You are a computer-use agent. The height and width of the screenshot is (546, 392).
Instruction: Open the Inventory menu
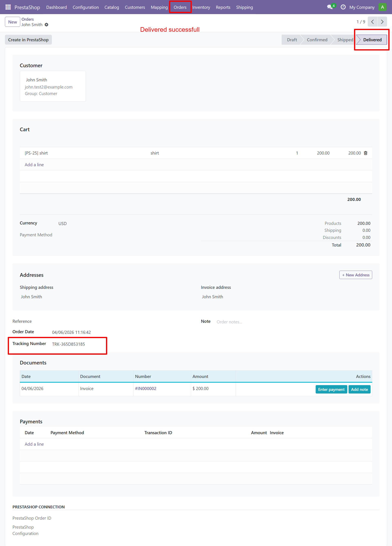(x=201, y=7)
